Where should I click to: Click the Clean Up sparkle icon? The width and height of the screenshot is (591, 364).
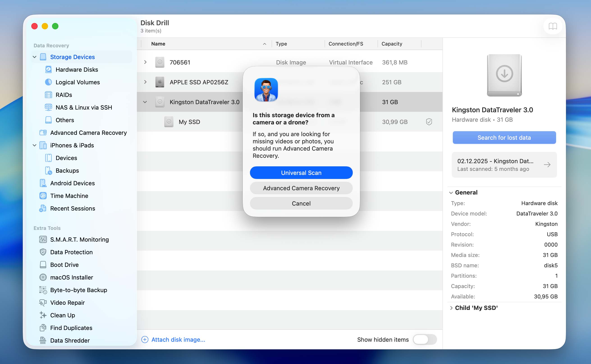click(x=43, y=315)
